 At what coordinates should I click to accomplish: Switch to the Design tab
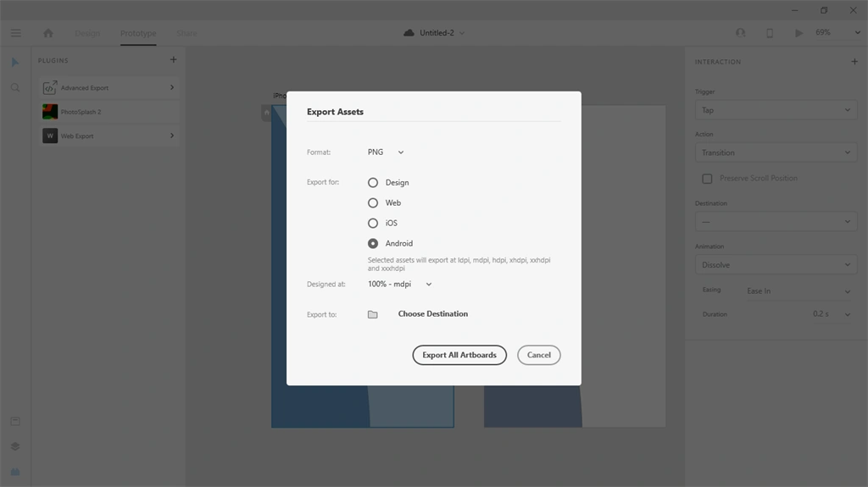click(87, 33)
